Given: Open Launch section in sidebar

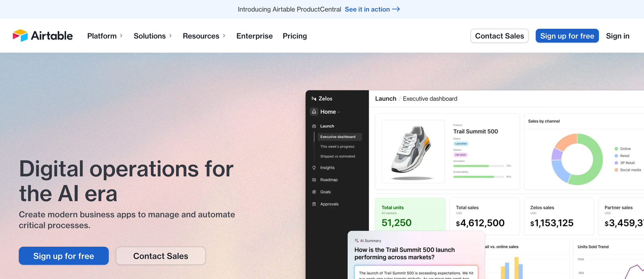Looking at the screenshot, I should click(327, 126).
